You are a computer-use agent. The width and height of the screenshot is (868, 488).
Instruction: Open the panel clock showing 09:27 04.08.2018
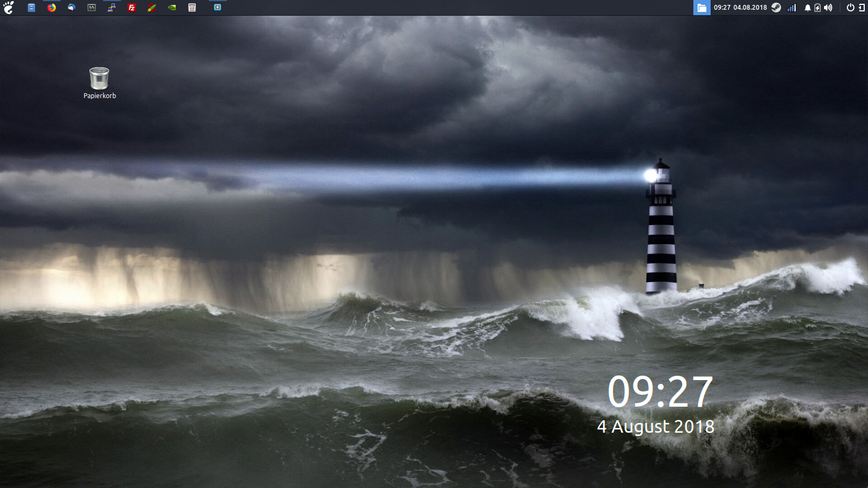[x=740, y=8]
